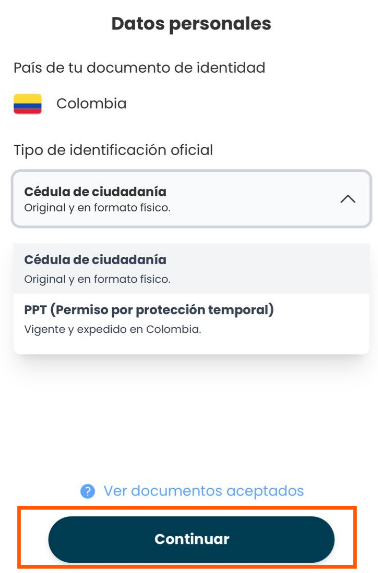Pick the option Vigente y expedido en Colombia

(113, 329)
